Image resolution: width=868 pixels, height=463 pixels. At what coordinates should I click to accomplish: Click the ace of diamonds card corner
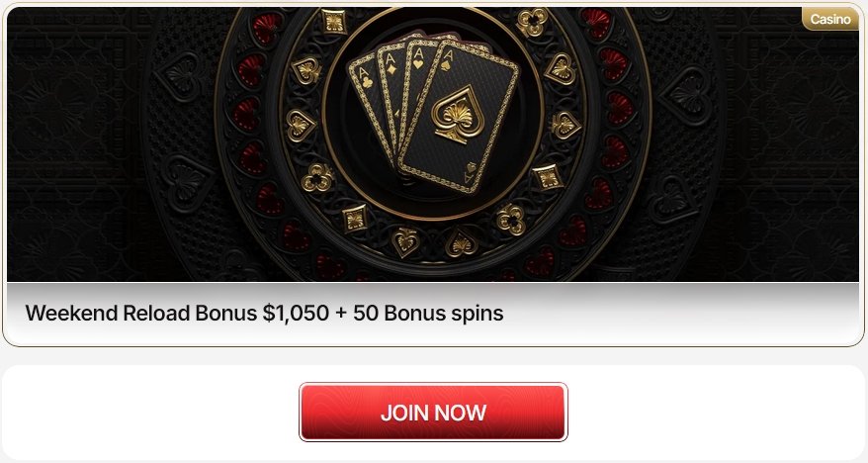(391, 64)
